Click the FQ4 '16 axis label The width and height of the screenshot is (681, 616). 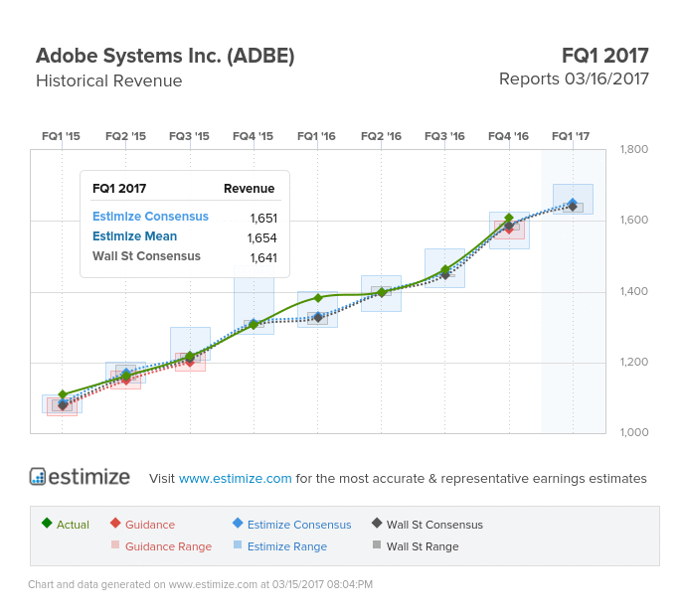tap(508, 136)
